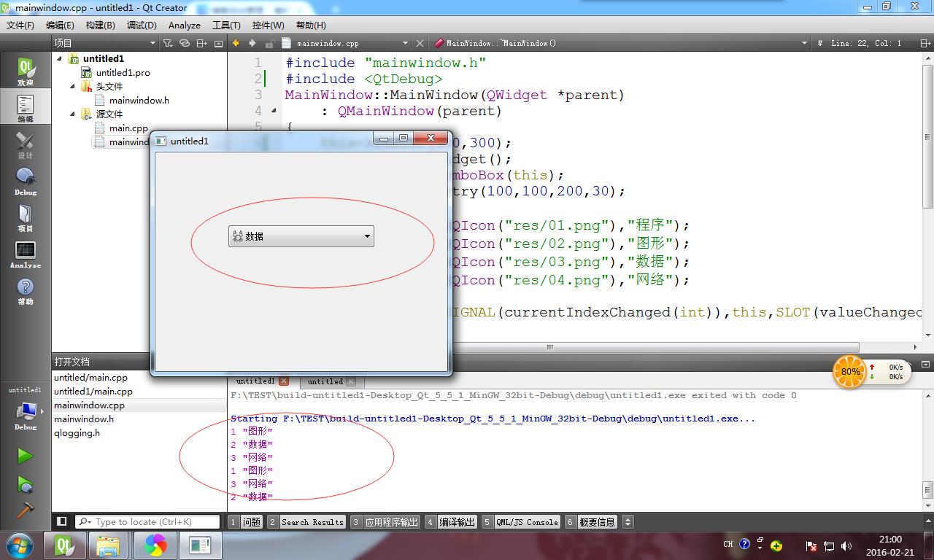This screenshot has width=934, height=560.
Task: Open the 调试(D) menu
Action: (142, 25)
